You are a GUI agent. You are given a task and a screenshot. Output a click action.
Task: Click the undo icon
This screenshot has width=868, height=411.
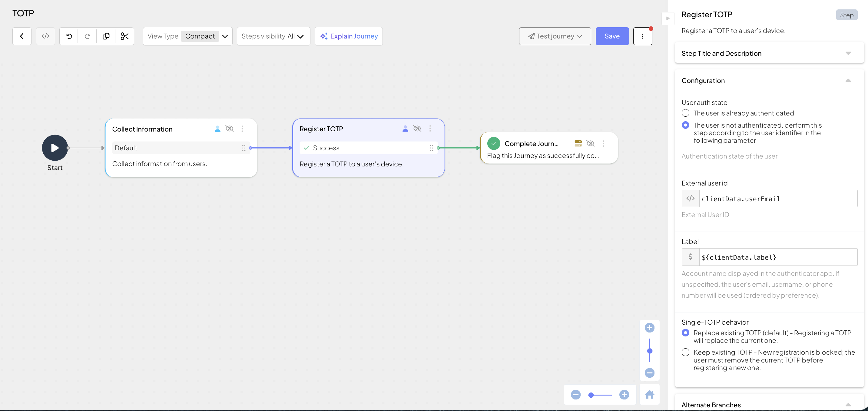[69, 36]
